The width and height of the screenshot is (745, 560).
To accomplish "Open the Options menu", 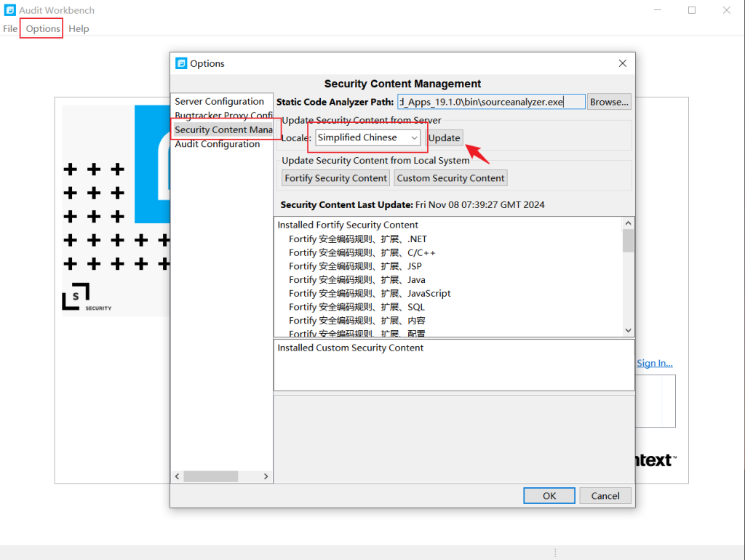I will click(43, 28).
